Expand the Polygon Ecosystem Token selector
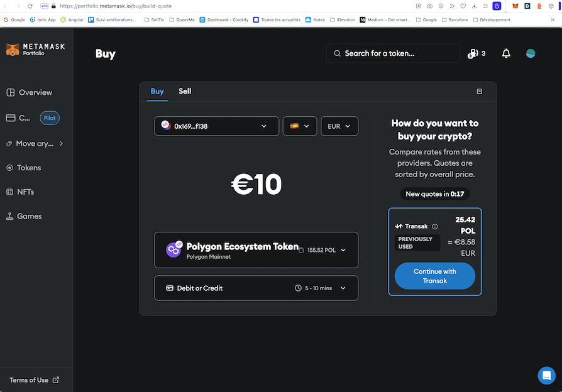 256,250
